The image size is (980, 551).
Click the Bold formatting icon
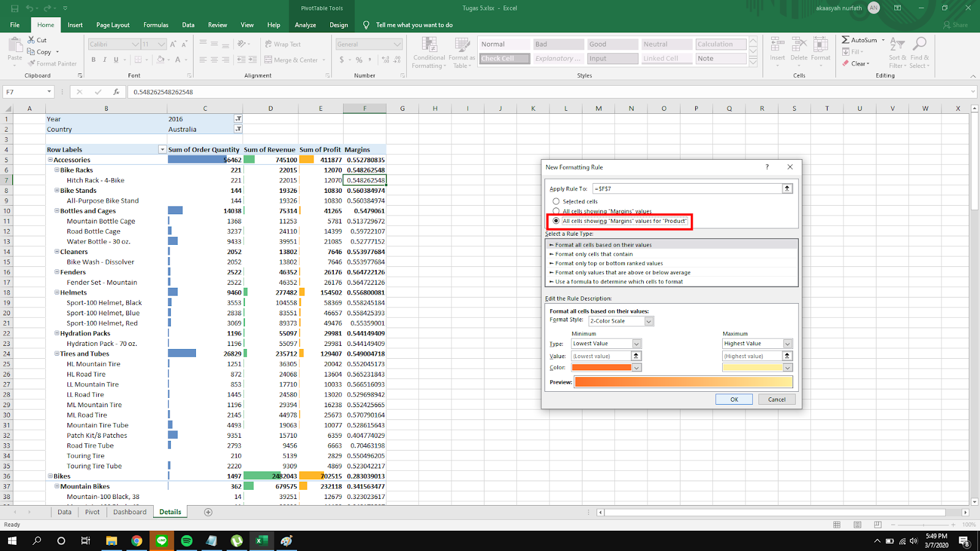(x=93, y=60)
